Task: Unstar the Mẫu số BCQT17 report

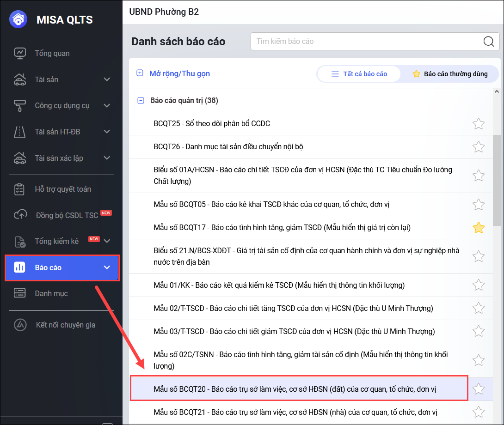Action: 478,227
